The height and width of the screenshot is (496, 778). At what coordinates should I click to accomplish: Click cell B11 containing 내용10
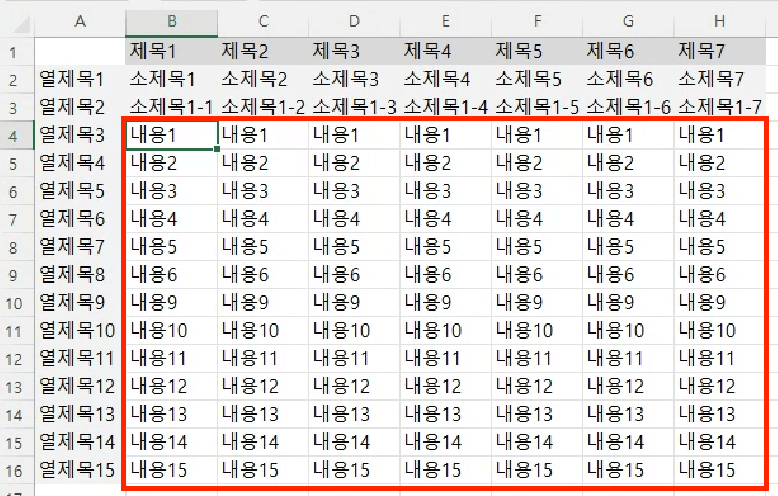(x=171, y=330)
